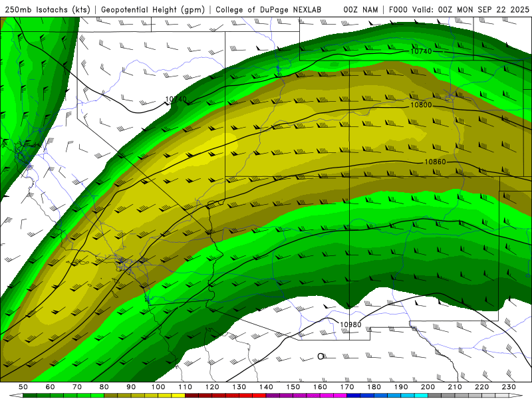
Task: Select the 180 value on the color scale
Action: (374, 387)
